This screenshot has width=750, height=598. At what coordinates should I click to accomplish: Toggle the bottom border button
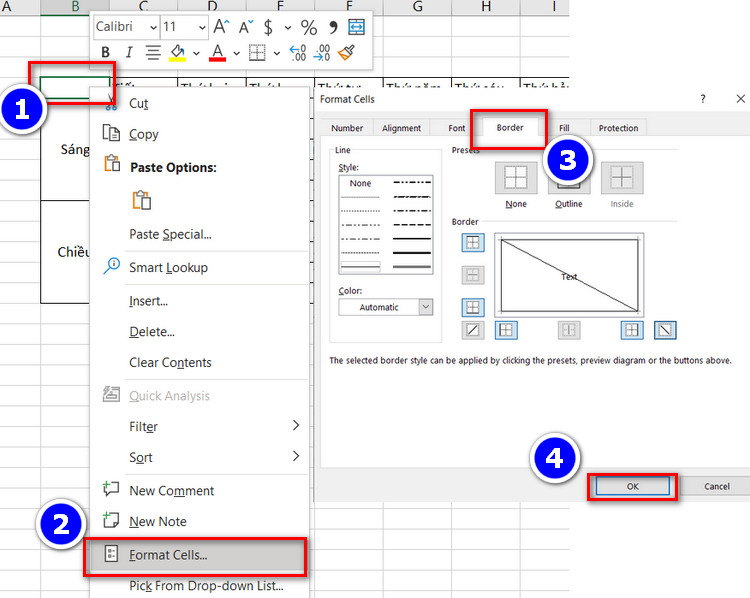[473, 307]
